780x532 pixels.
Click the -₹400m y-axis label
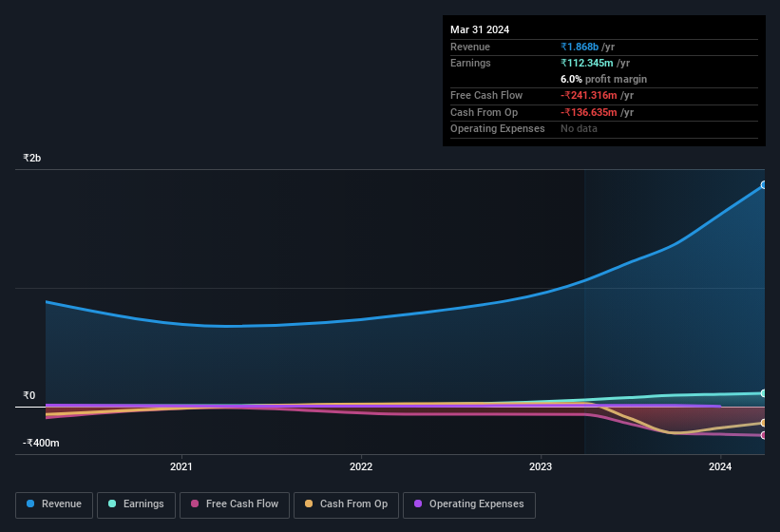tap(41, 443)
